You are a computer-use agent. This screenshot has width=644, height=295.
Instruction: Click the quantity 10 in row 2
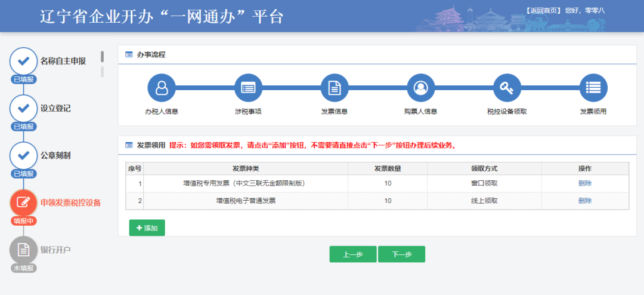coord(388,201)
